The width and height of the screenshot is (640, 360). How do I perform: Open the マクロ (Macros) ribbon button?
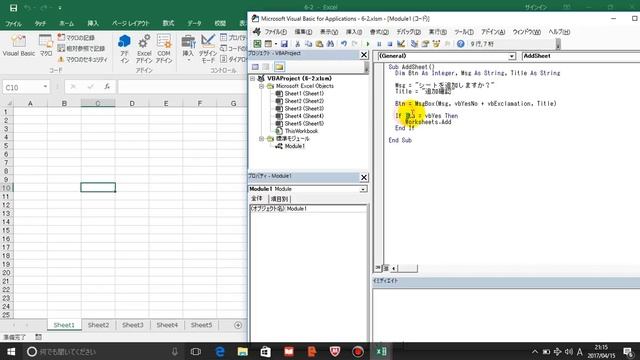(x=45, y=45)
